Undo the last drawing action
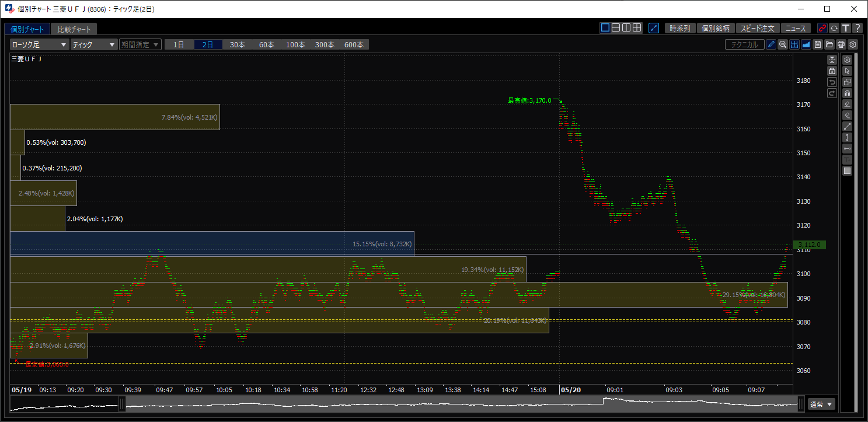 [x=832, y=82]
